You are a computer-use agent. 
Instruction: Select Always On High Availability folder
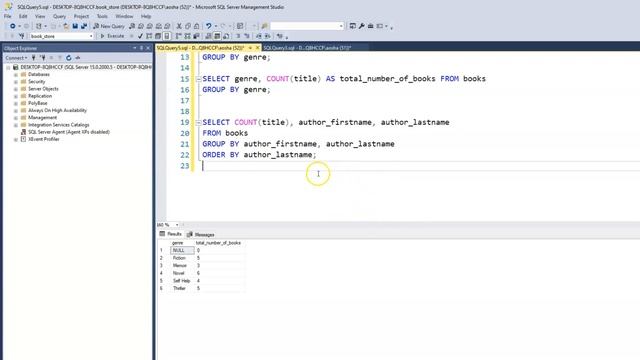tap(57, 110)
